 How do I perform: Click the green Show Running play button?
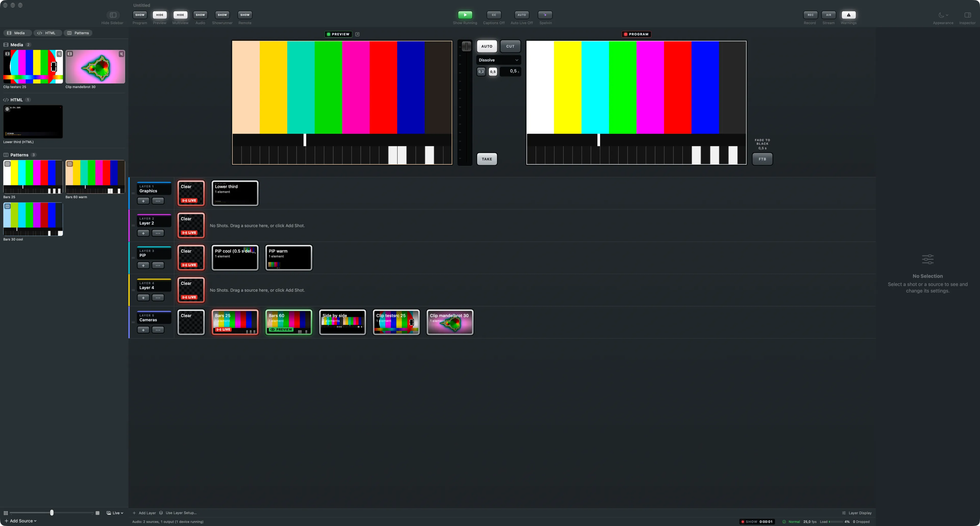tap(465, 15)
